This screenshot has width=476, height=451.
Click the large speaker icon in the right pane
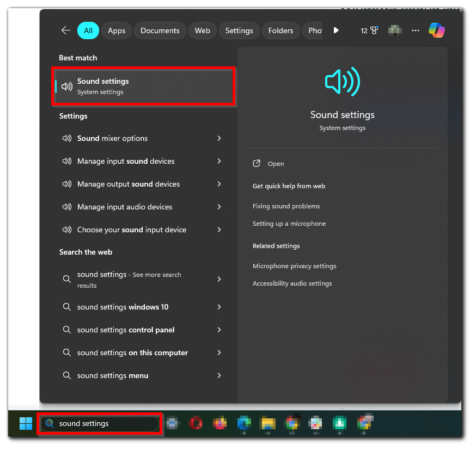click(x=342, y=81)
